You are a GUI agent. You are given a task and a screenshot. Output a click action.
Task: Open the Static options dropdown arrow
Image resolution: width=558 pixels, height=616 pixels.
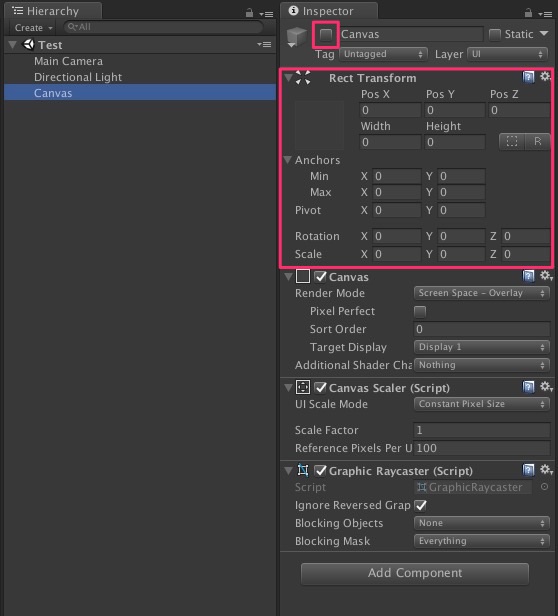tap(544, 34)
